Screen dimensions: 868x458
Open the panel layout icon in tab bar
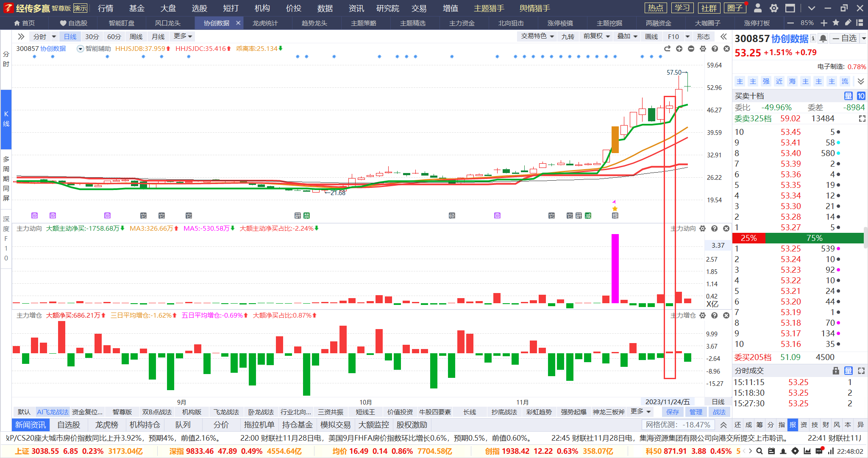click(x=860, y=23)
